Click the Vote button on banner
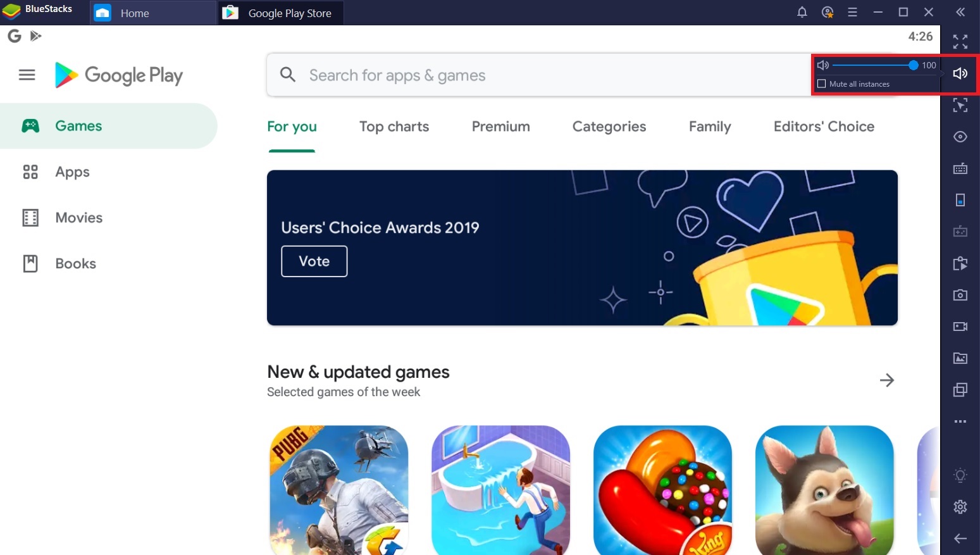980x555 pixels. click(x=314, y=261)
